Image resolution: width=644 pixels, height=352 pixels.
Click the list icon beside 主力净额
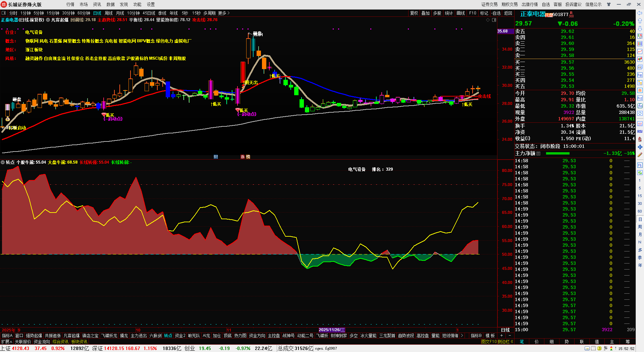click(x=538, y=154)
